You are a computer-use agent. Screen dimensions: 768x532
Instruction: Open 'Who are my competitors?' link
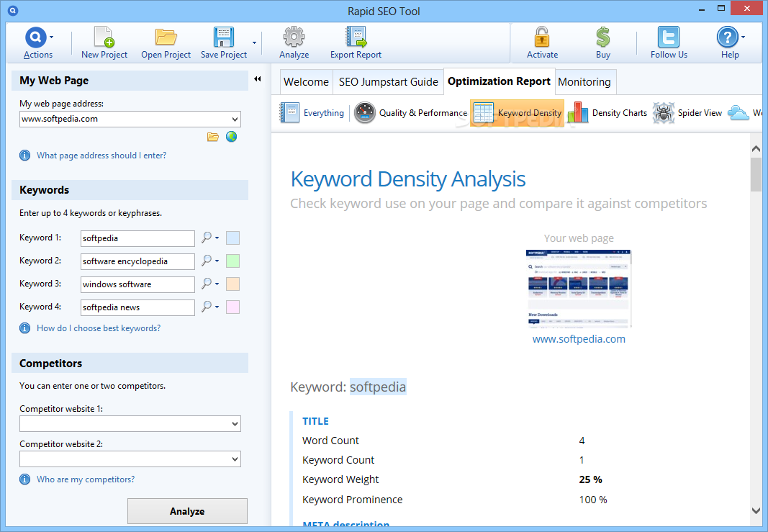point(86,479)
